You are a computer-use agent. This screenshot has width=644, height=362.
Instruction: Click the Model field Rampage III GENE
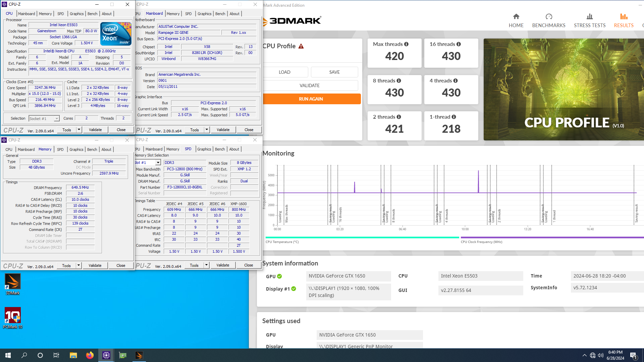pos(189,33)
